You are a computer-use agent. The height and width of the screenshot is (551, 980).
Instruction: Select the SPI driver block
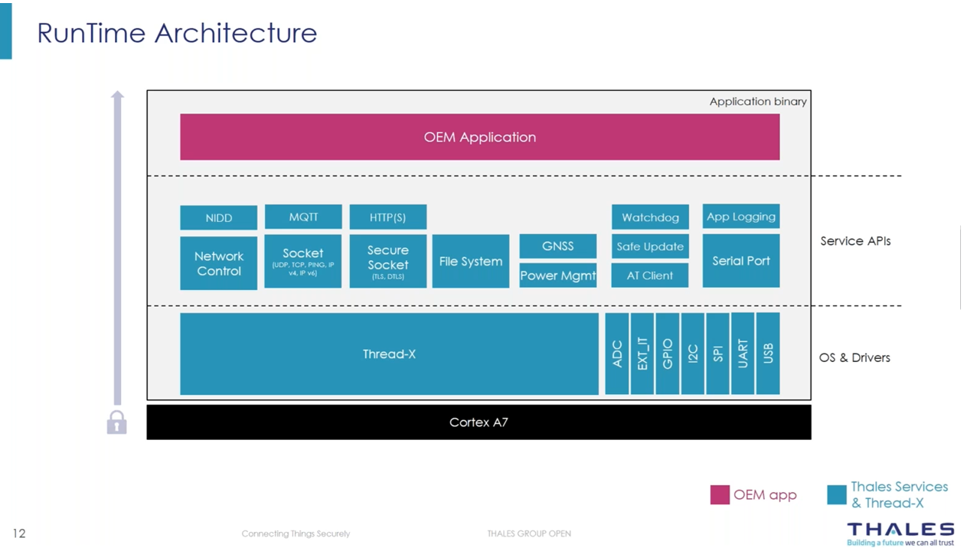[717, 354]
